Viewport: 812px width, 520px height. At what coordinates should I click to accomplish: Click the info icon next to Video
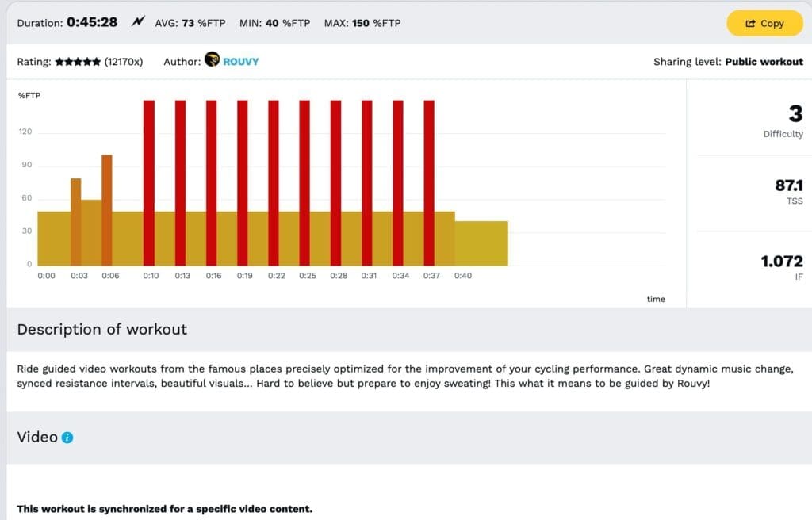[67, 438]
